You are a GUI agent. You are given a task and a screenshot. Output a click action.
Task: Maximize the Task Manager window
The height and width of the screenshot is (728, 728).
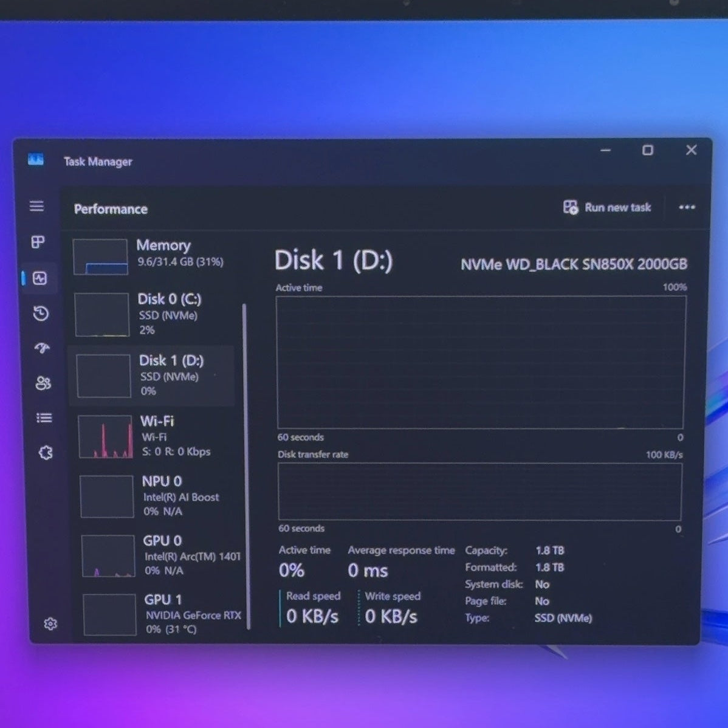648,150
